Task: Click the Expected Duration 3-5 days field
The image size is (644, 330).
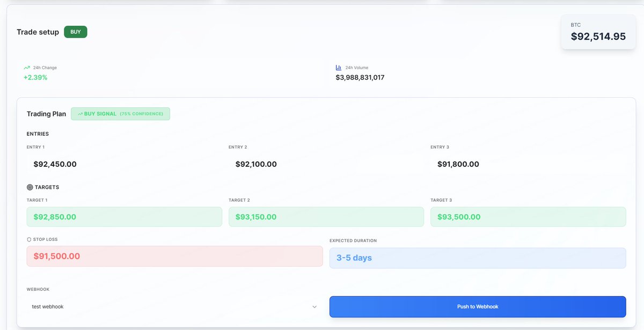Action: pos(478,258)
